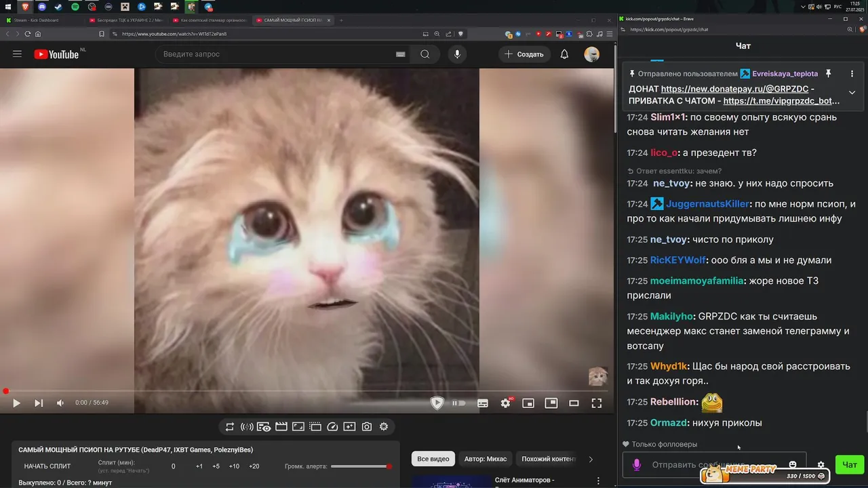The image size is (868, 488).
Task: Click the Brave Shields icon in address bar
Action: click(x=460, y=34)
